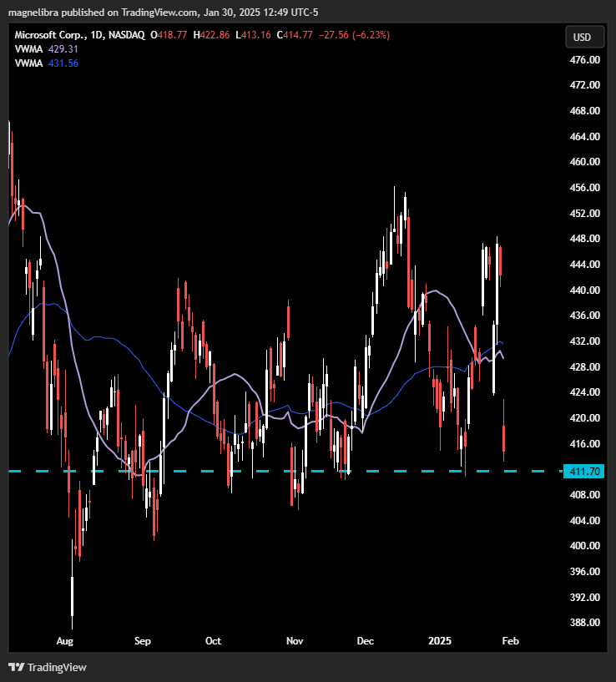Click the 448.00 price axis label
The image size is (616, 682).
(584, 239)
